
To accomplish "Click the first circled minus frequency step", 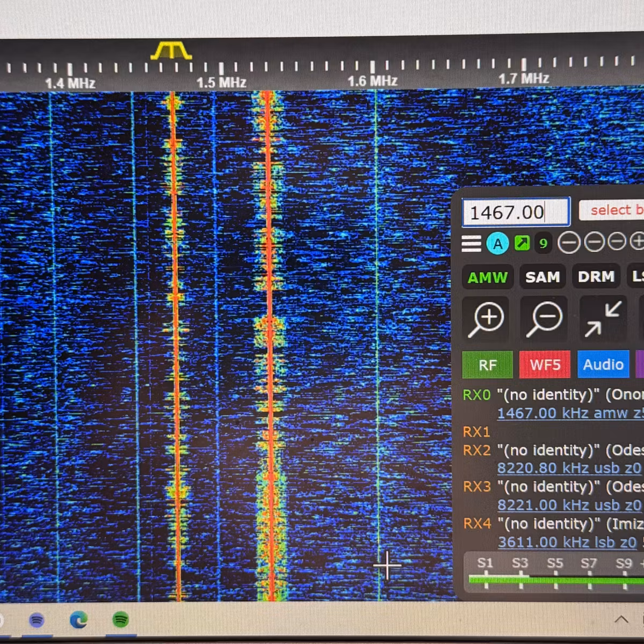I will pos(569,243).
